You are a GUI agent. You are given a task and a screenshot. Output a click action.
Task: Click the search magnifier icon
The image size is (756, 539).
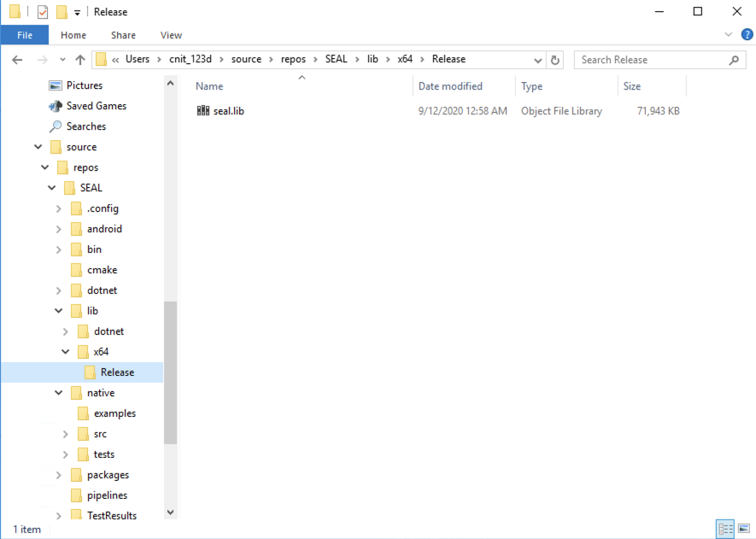pos(734,60)
